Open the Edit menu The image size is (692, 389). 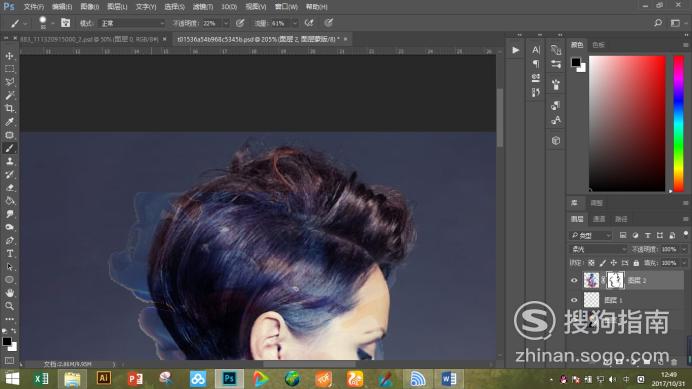click(x=62, y=7)
